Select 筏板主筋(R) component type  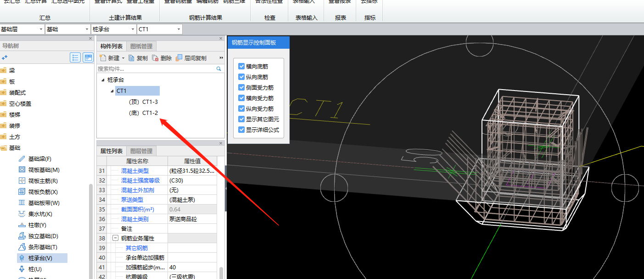pos(43,181)
